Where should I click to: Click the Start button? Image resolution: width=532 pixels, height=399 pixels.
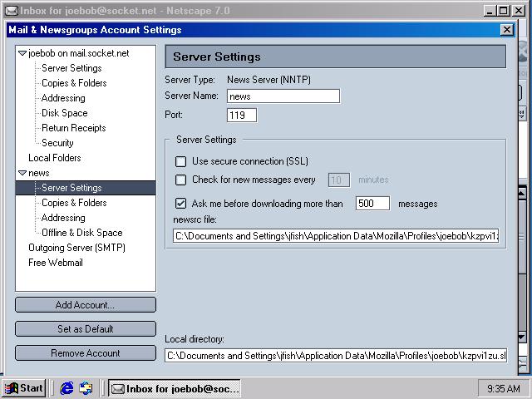click(x=24, y=388)
